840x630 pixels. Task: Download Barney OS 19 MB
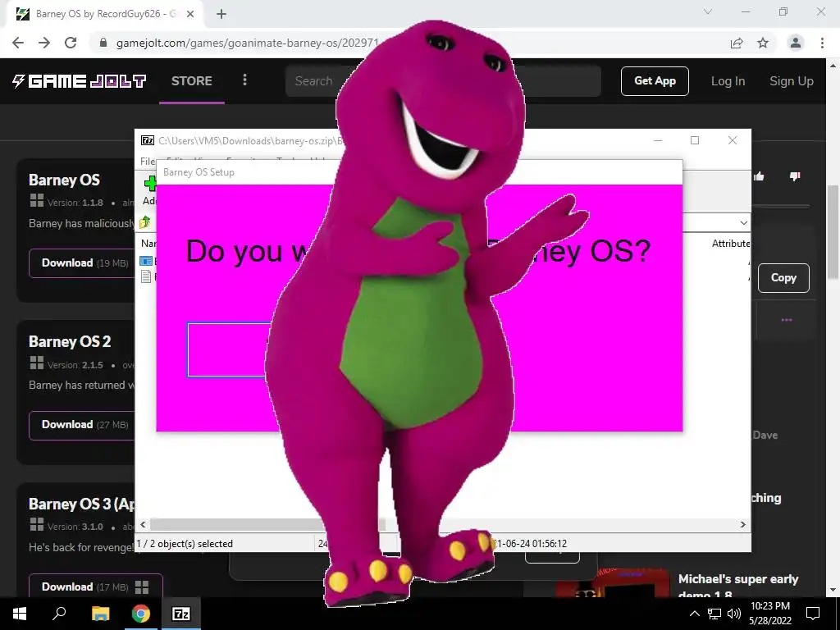pyautogui.click(x=82, y=263)
